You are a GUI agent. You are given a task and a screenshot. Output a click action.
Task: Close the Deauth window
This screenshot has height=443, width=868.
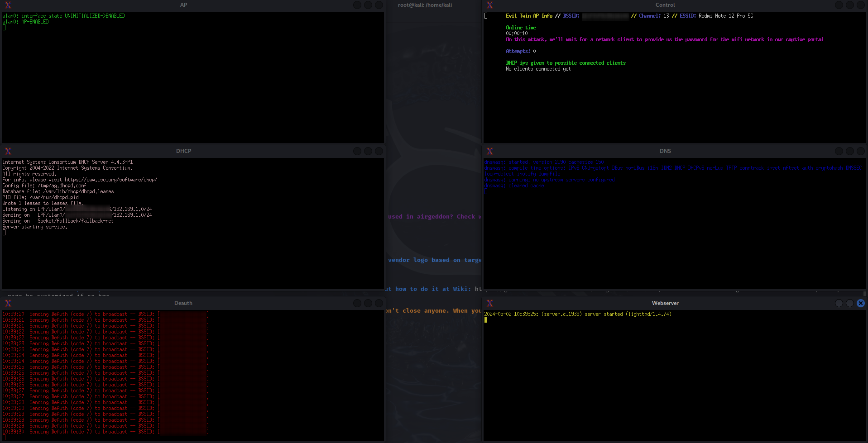379,303
